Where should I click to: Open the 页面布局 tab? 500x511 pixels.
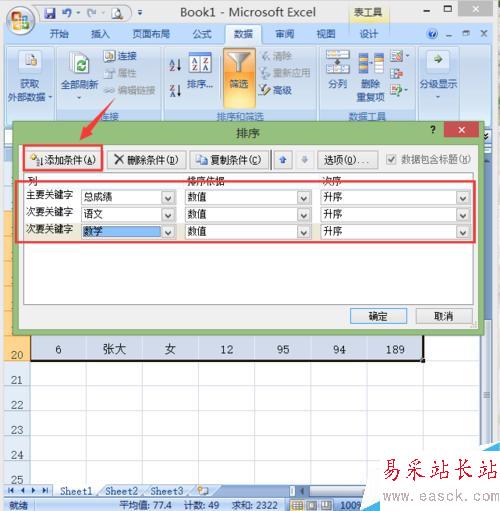coord(151,34)
